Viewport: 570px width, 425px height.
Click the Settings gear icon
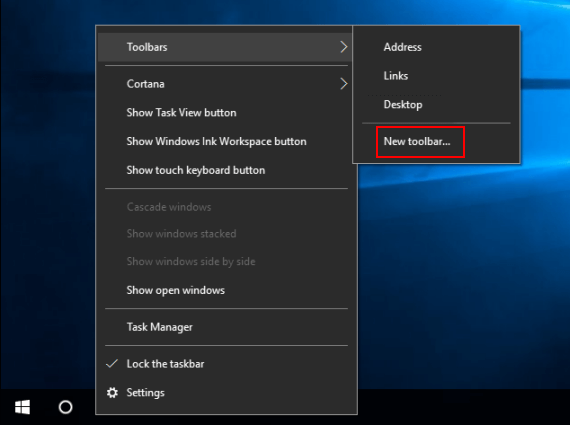tap(112, 393)
